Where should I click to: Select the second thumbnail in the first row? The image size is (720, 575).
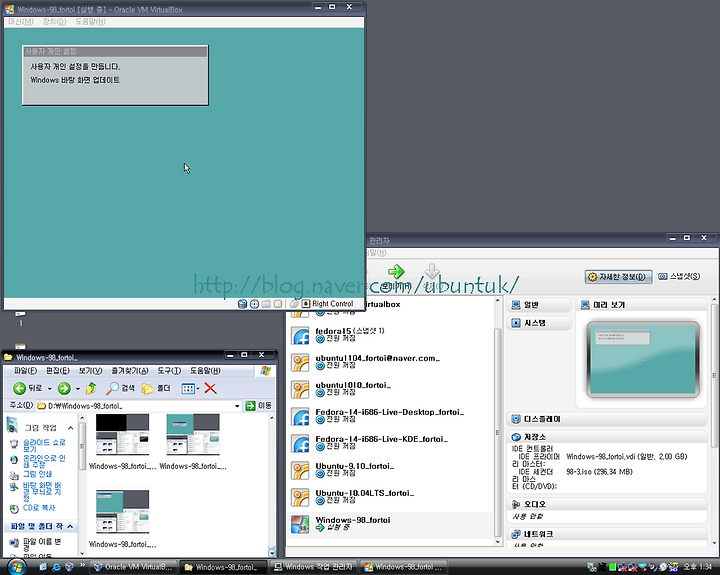pos(193,434)
